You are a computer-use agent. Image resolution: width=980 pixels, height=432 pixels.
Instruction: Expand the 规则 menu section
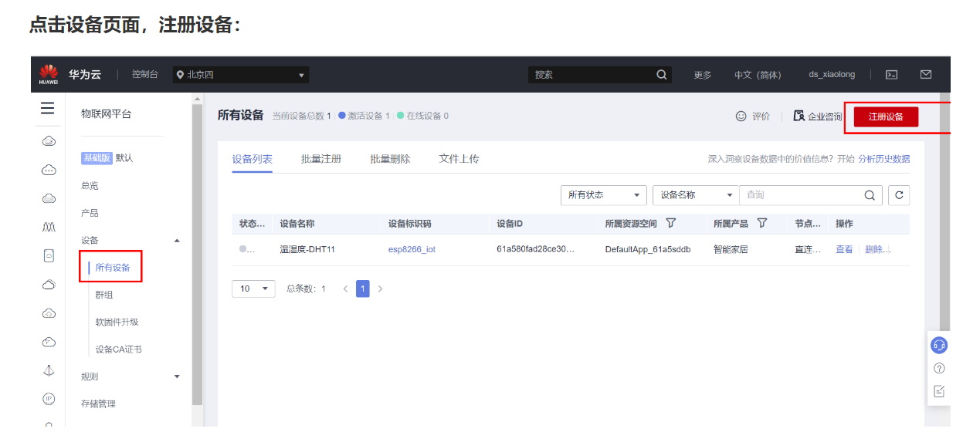tap(177, 376)
